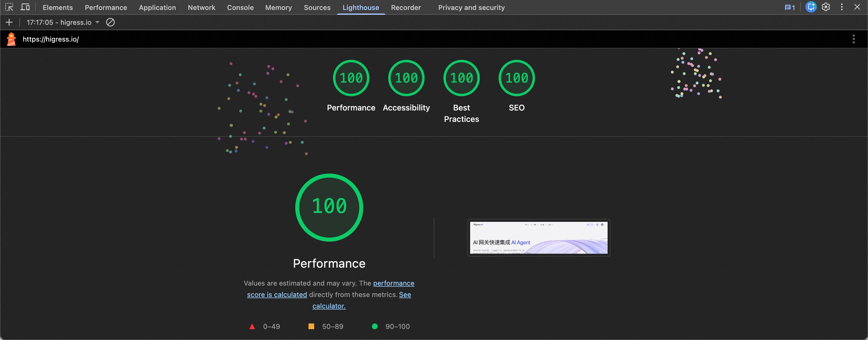Open the performance score is calculated link

point(277,294)
